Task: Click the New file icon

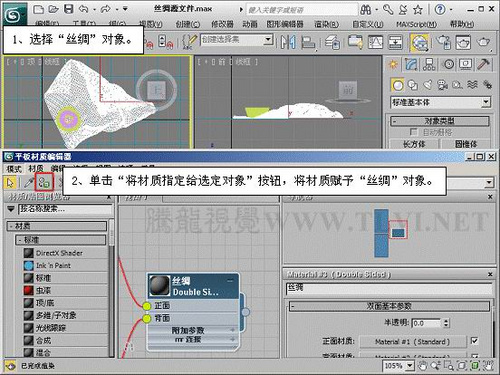Action: click(x=39, y=9)
